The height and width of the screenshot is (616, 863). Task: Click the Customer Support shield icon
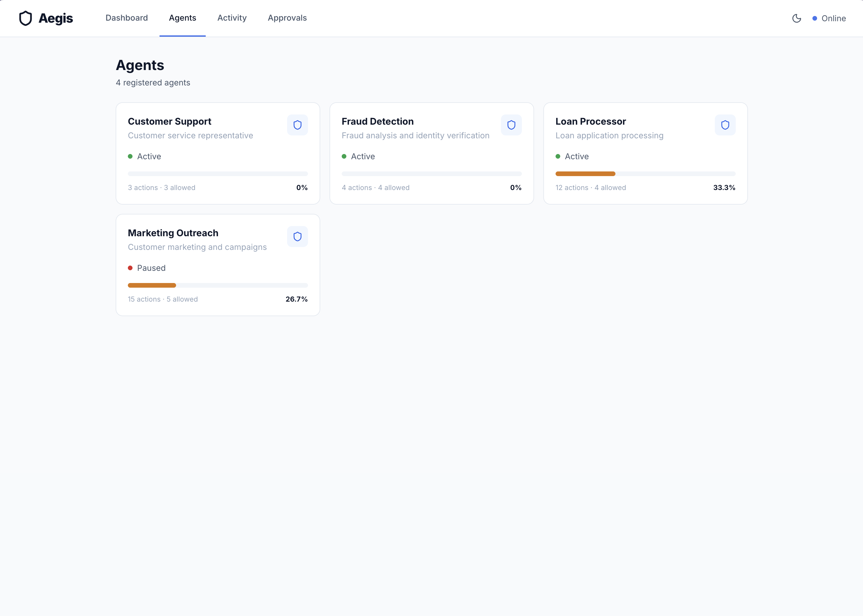point(297,125)
